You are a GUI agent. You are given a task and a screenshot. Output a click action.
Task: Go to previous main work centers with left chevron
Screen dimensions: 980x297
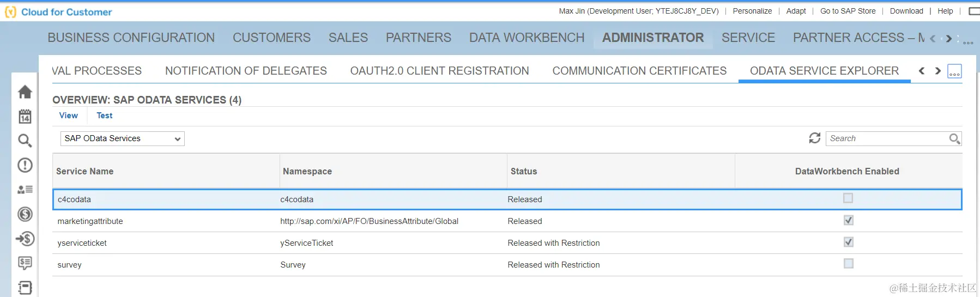coord(933,39)
